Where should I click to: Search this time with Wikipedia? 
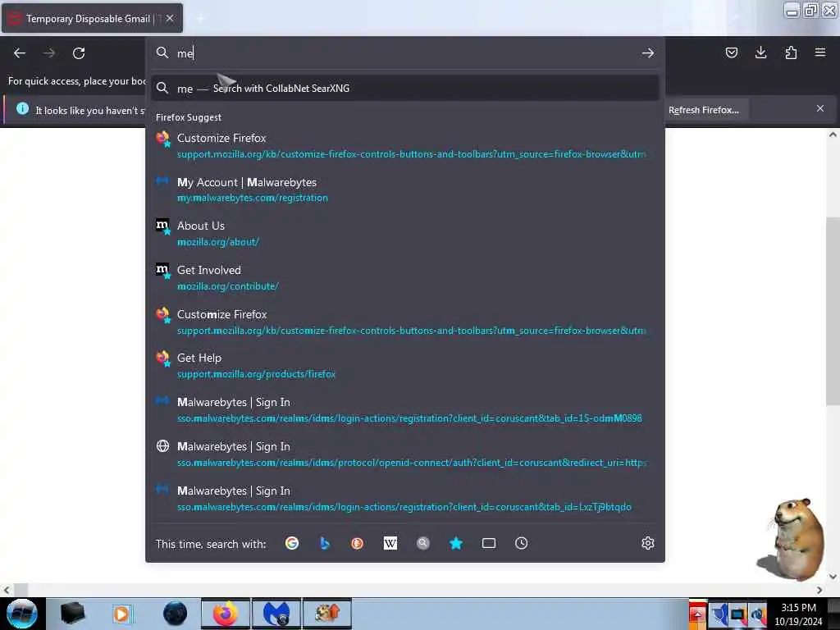390,543
